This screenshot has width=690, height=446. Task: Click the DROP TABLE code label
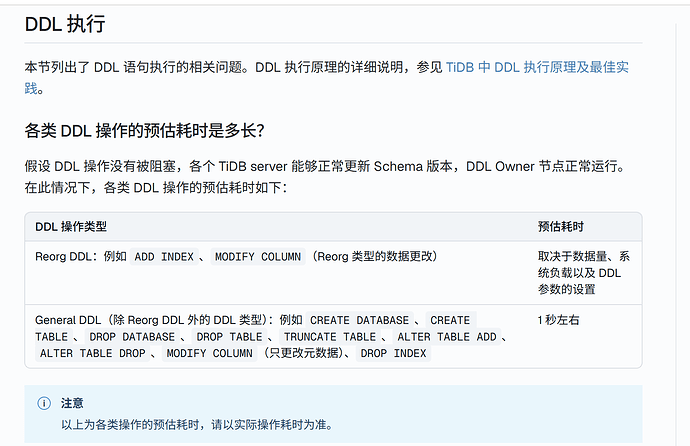(229, 337)
